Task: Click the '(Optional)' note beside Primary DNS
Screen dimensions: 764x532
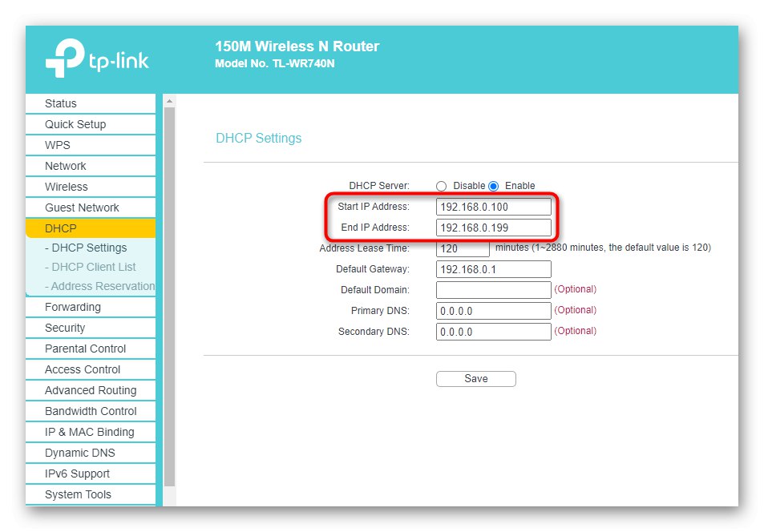Action: [576, 310]
